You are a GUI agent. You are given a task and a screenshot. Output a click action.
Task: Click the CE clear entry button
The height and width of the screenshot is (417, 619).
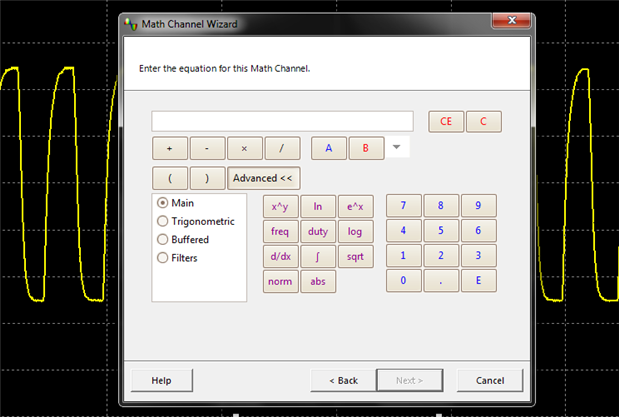coord(446,121)
